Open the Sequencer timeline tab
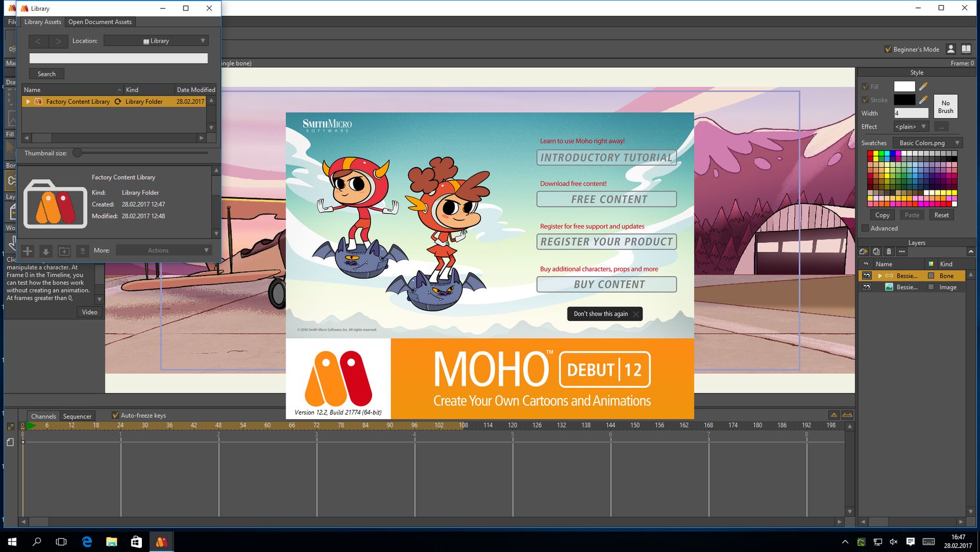This screenshot has width=980, height=552. 77,416
